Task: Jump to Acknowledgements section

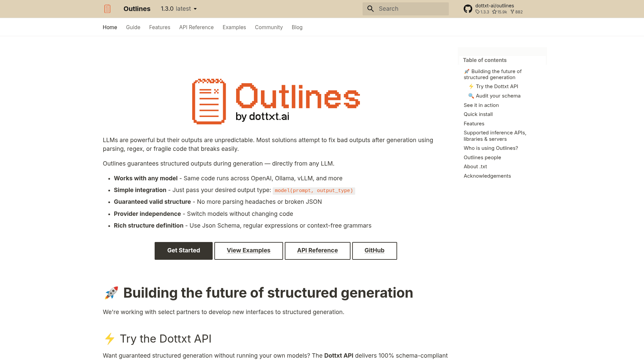Action: [x=487, y=176]
